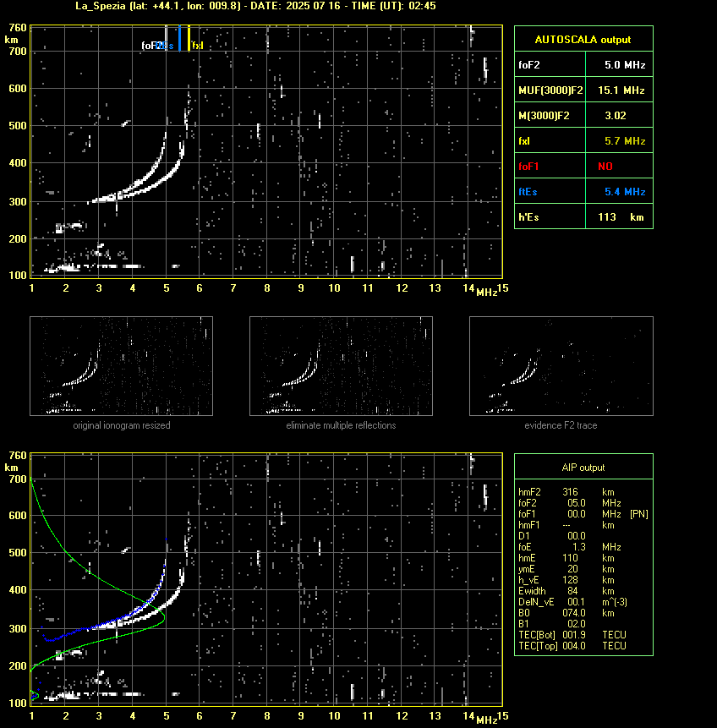Click the '300' km axis label of bottom ionogram
Screen dimensions: 717x728
[x=18, y=628]
